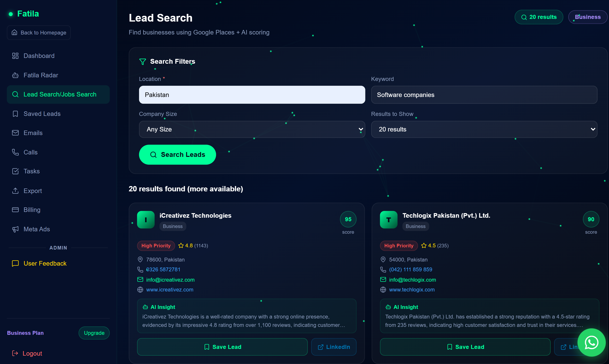Click the Saved Leads bookmark icon
Screen dimensions: 609x364
15,114
